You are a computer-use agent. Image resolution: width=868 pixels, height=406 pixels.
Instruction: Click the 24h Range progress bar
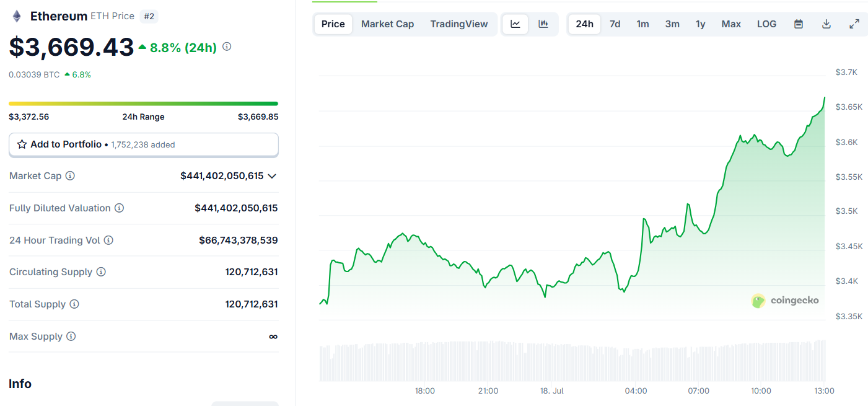[x=143, y=104]
